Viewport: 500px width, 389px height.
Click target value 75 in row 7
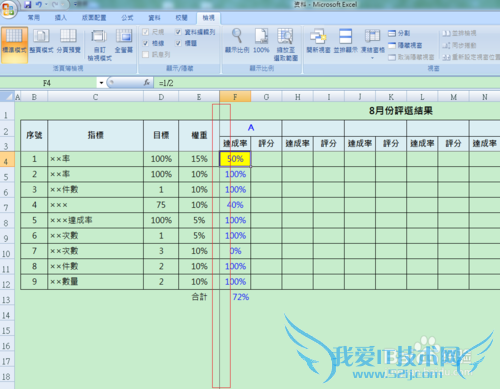[161, 205]
